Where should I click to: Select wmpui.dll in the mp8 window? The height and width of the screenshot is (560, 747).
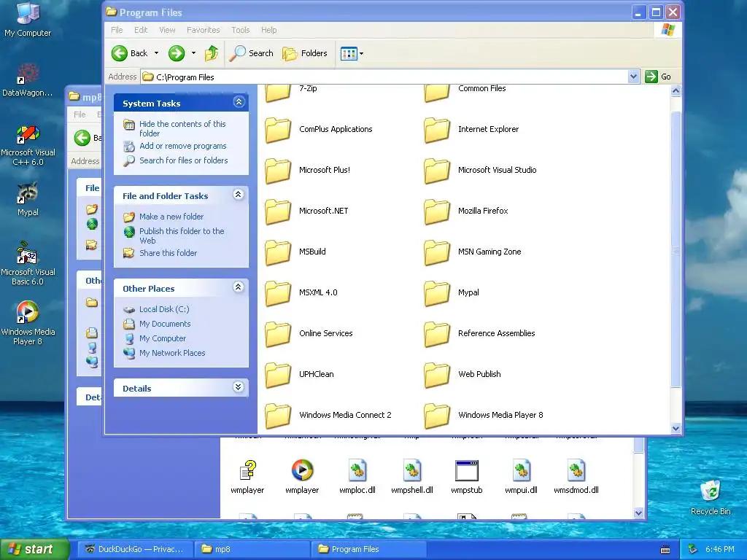pyautogui.click(x=521, y=476)
